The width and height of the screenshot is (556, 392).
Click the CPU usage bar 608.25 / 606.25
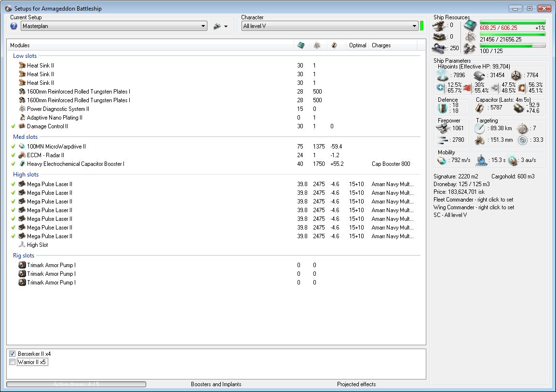click(513, 23)
